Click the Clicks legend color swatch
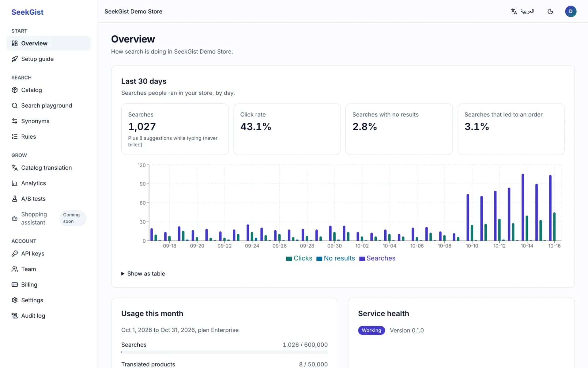 point(289,259)
